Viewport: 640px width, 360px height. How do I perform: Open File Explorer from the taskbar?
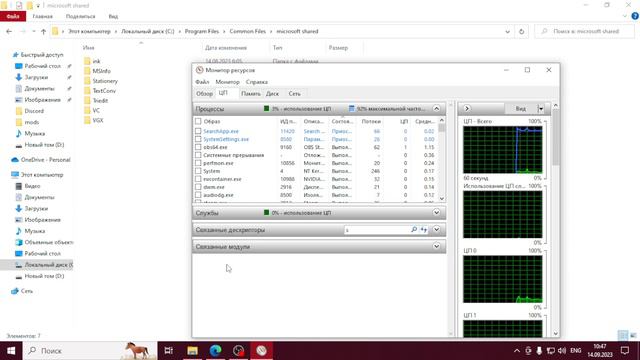[x=192, y=351]
